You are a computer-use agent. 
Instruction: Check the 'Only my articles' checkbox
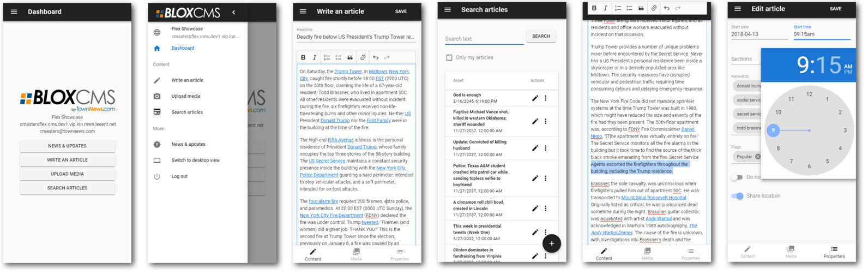point(449,57)
